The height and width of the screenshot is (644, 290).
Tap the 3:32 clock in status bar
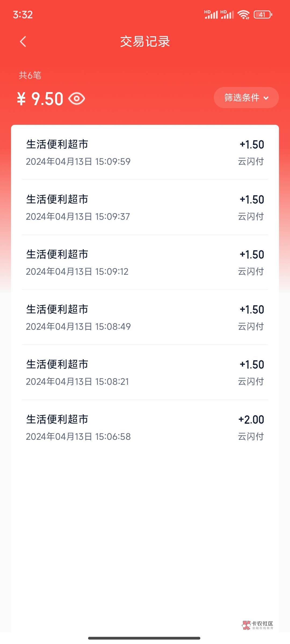coord(23,14)
